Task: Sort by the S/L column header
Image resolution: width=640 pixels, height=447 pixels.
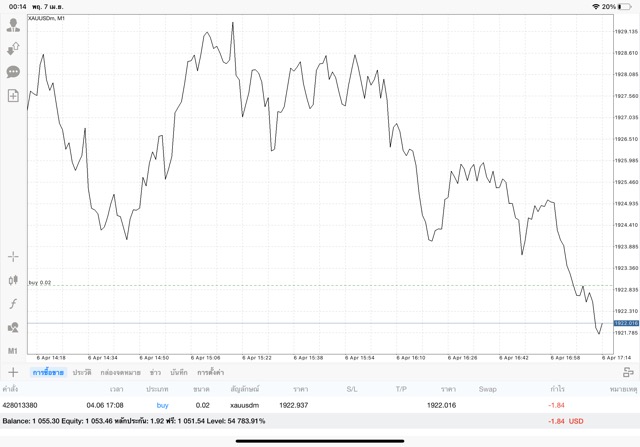Action: (352, 389)
